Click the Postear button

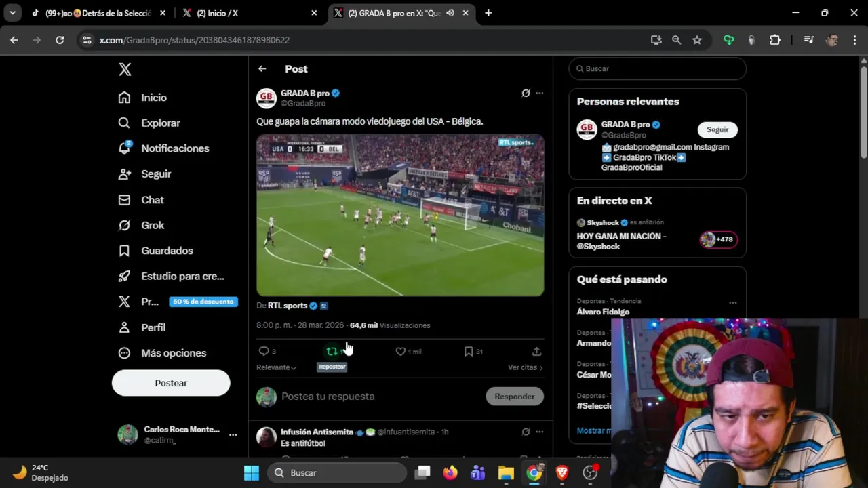tap(171, 383)
